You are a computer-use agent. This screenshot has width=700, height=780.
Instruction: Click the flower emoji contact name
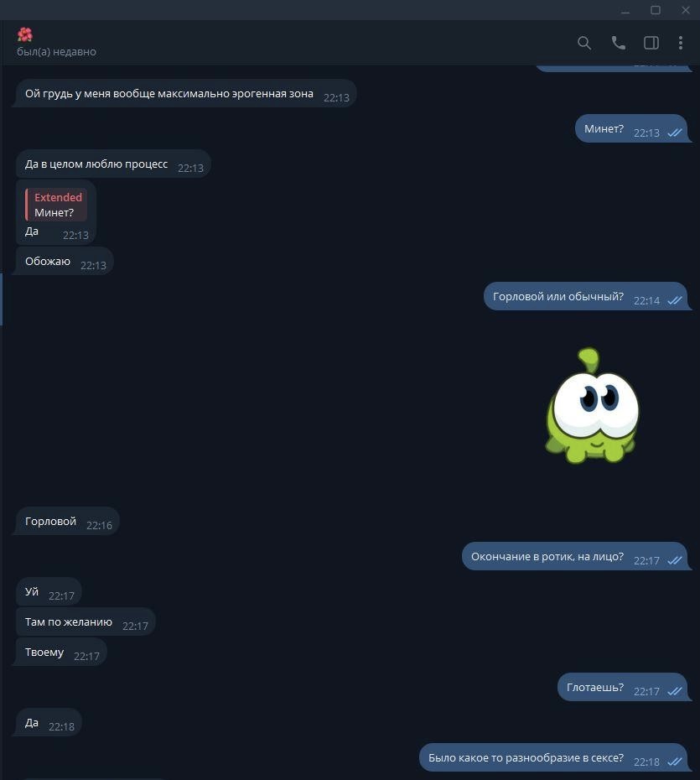click(25, 34)
